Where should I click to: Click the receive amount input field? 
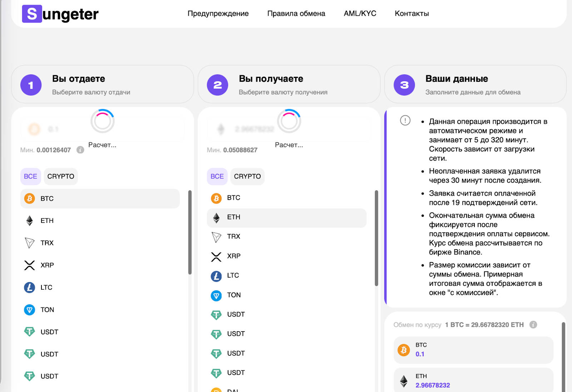(289, 129)
